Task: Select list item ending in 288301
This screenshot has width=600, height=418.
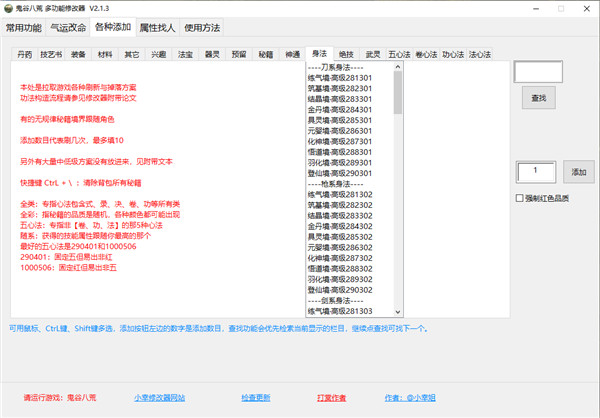Action: [350, 152]
